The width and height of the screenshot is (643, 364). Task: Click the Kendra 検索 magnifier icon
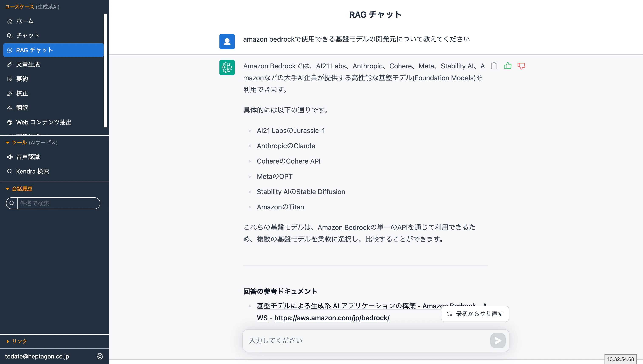(10, 172)
